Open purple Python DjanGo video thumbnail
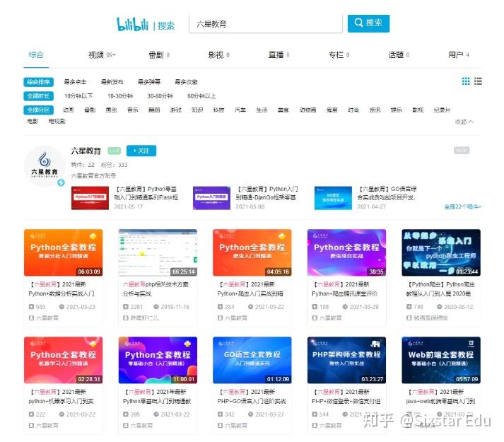The image size is (504, 442). click(x=211, y=198)
